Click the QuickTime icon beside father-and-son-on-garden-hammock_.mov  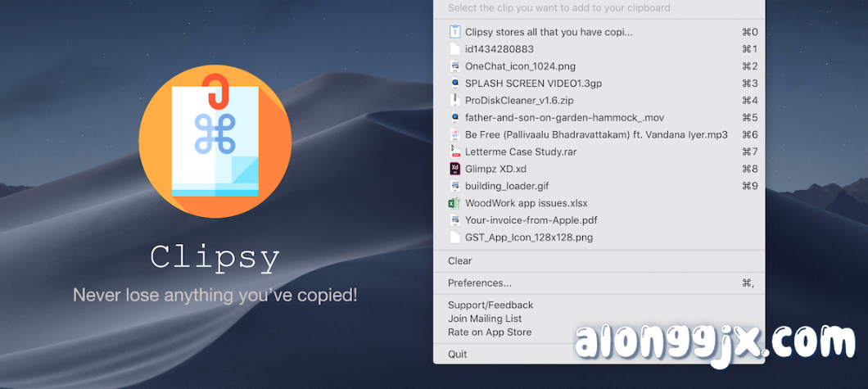pyautogui.click(x=454, y=118)
